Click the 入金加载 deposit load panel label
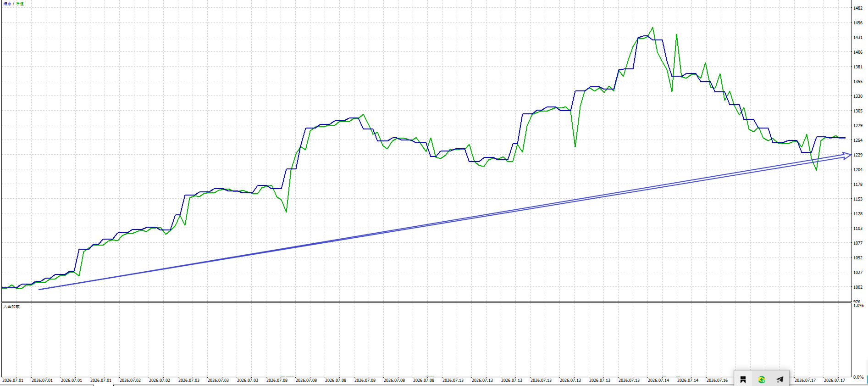The image size is (868, 386). click(11, 307)
